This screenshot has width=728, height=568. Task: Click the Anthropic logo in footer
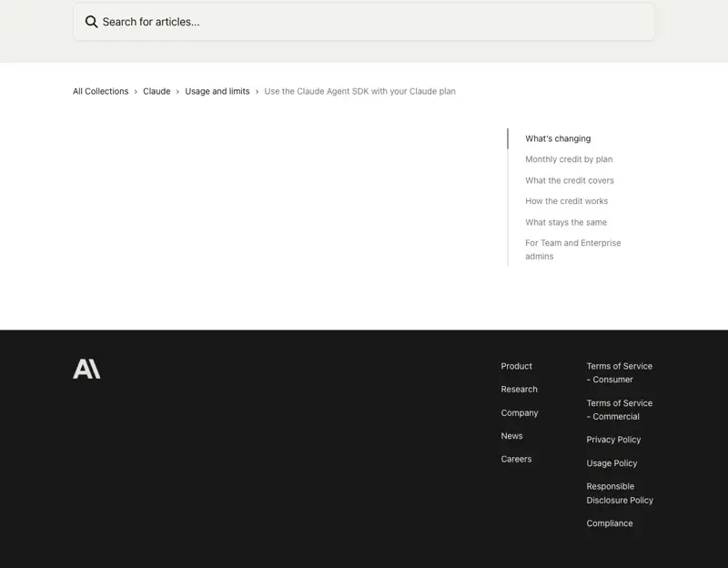coord(86,369)
